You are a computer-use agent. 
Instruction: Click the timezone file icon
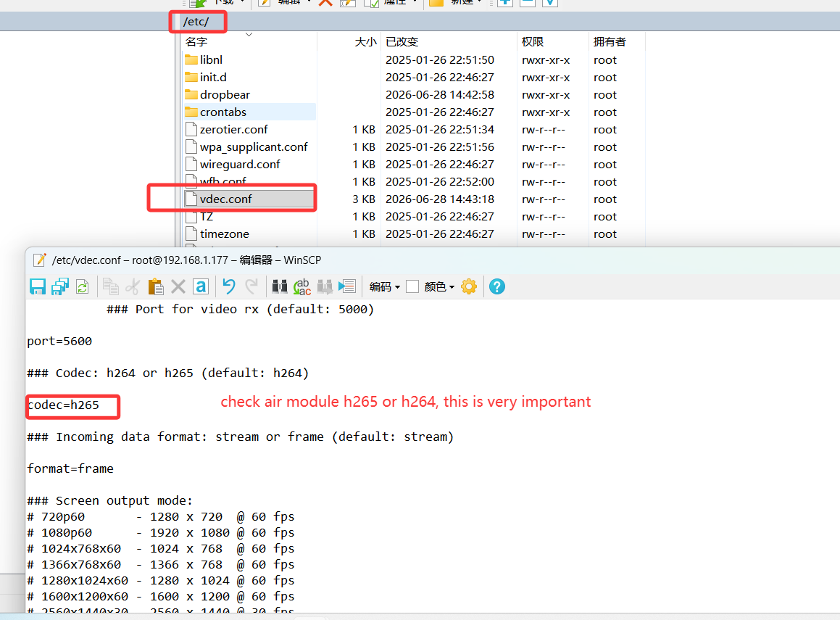[191, 233]
